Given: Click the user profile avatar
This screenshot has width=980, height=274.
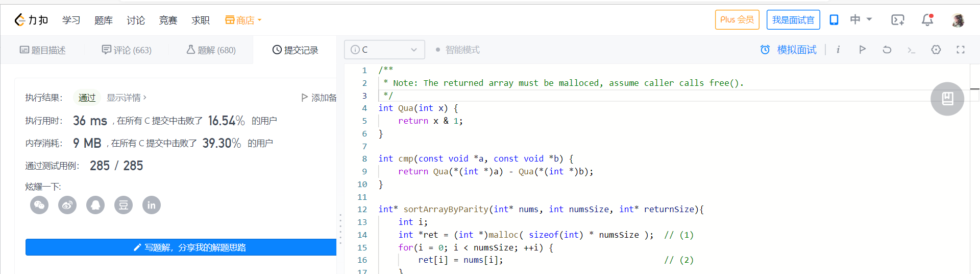Looking at the screenshot, I should pos(958,20).
